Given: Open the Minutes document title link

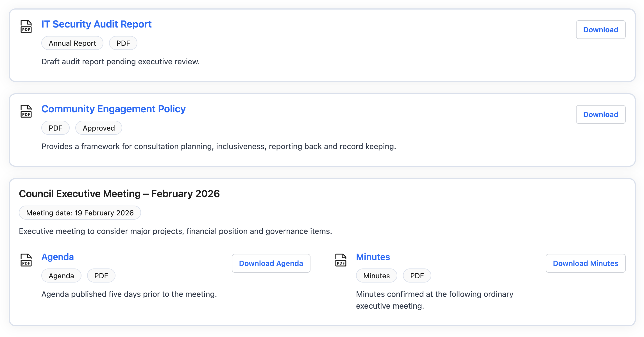Looking at the screenshot, I should coord(373,257).
